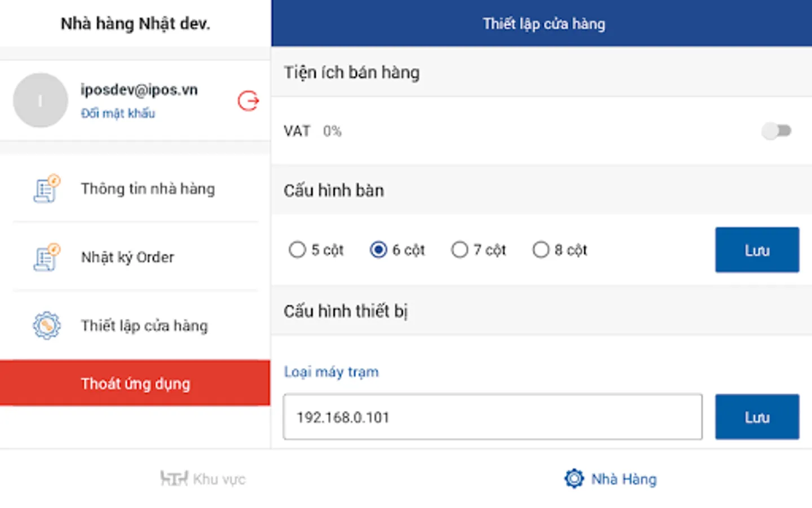Viewport: 812px width, 508px height.
Task: Click the red logout arrow icon
Action: [x=248, y=101]
